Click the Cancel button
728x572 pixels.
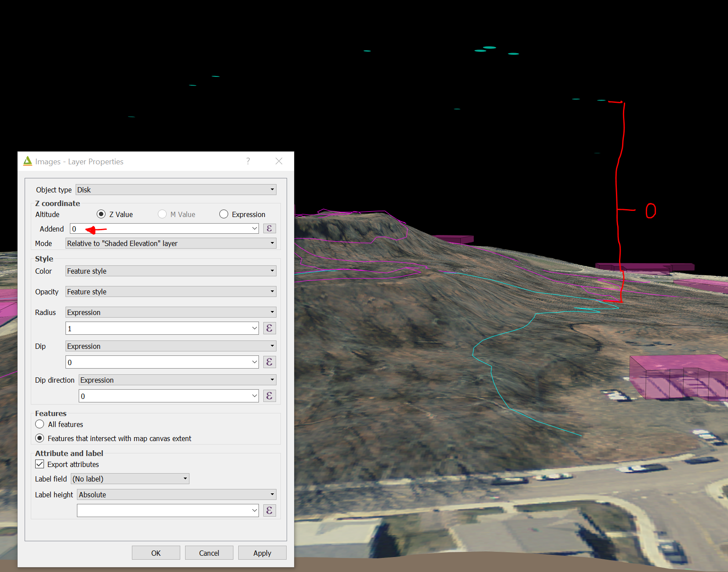point(209,553)
